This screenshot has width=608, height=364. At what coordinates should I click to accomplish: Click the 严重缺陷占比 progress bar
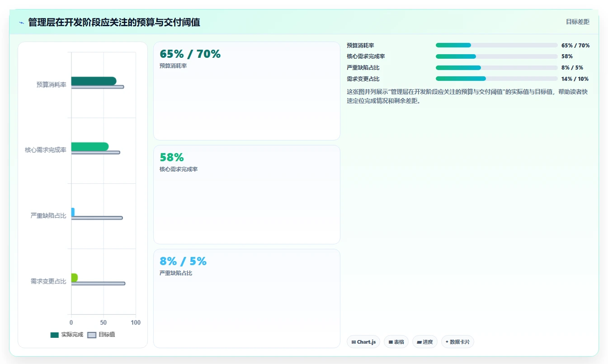[496, 68]
